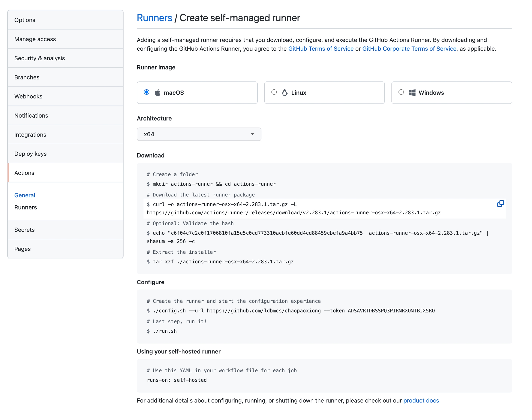Screen dimensions: 532x420
Task: Open the Actions General sub-item
Action: (24, 195)
